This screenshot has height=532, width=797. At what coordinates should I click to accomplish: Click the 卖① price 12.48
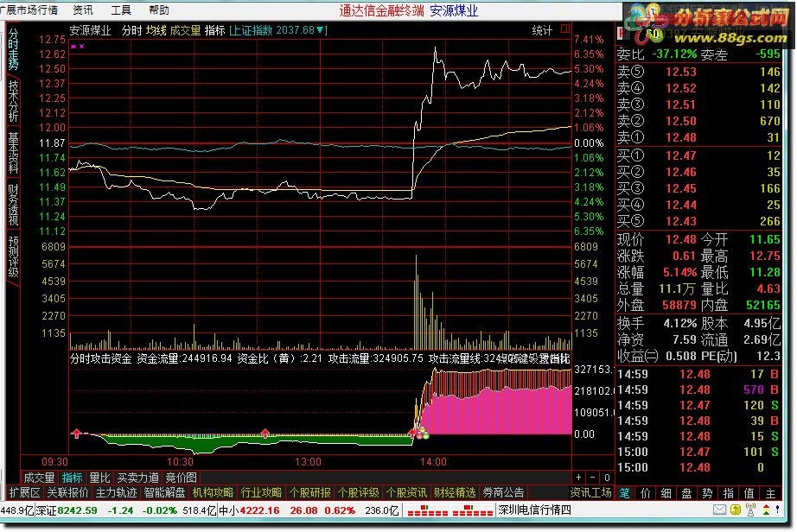click(x=681, y=137)
